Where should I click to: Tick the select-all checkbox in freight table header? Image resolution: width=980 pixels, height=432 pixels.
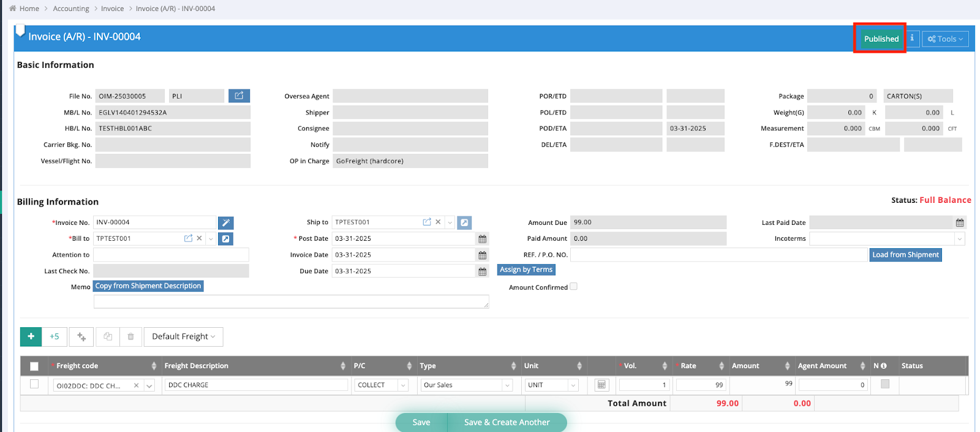coord(34,366)
